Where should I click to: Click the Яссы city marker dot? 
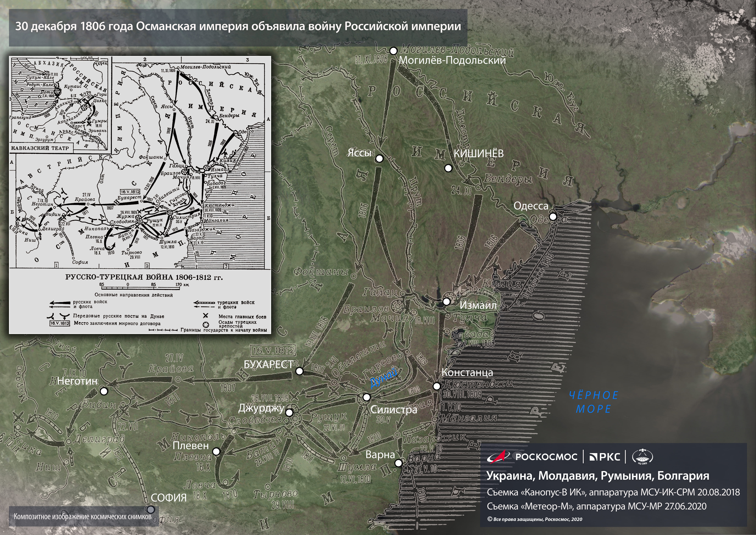coord(379,159)
